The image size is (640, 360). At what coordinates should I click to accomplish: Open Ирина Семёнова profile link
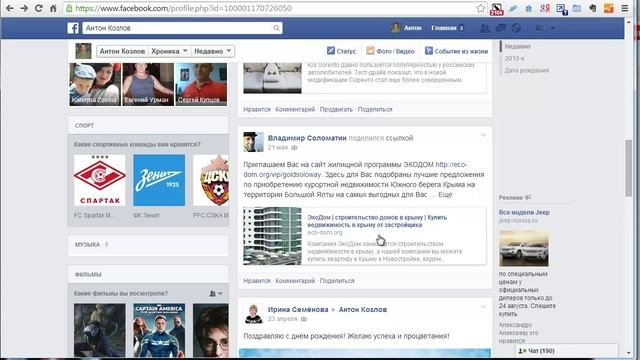(298, 309)
